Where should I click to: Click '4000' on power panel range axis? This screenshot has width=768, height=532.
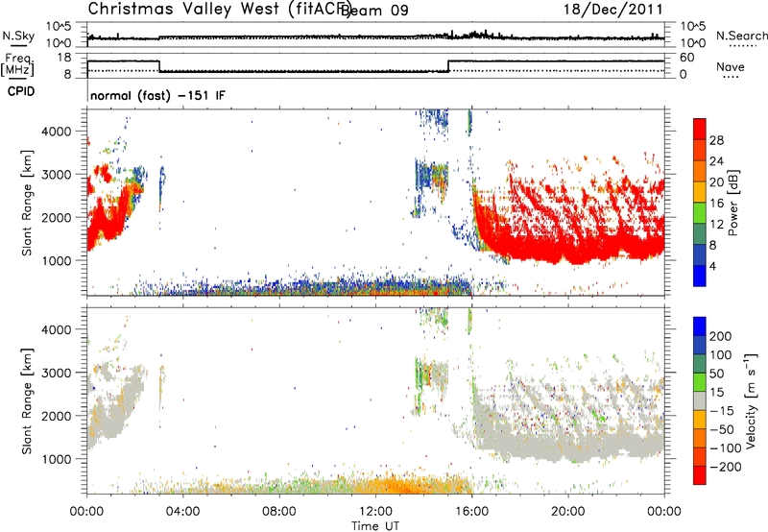pos(56,132)
